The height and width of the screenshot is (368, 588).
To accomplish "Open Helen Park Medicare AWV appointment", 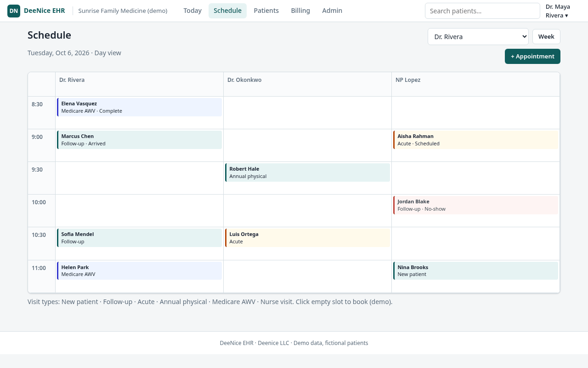I will [139, 270].
